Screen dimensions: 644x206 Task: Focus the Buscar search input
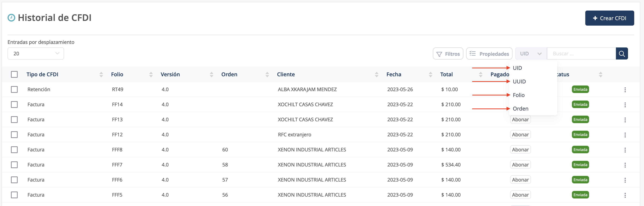(581, 53)
